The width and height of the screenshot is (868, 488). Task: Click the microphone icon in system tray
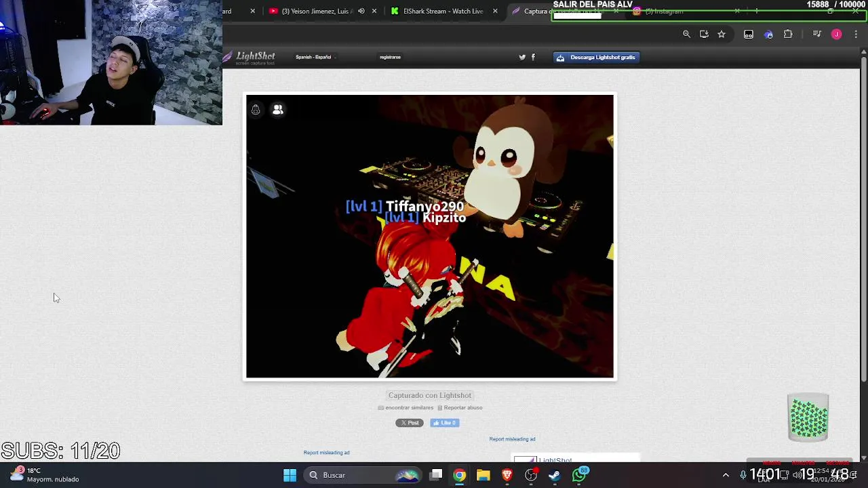[x=743, y=475]
